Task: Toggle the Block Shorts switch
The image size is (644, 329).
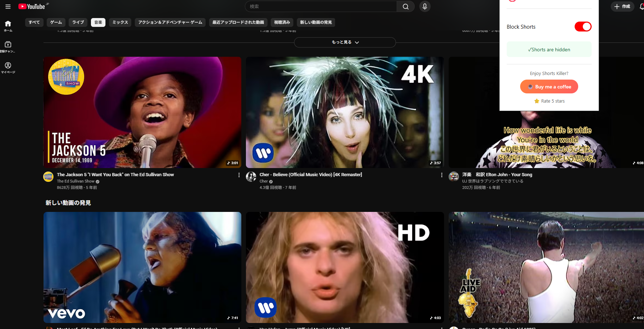Action: pyautogui.click(x=583, y=27)
